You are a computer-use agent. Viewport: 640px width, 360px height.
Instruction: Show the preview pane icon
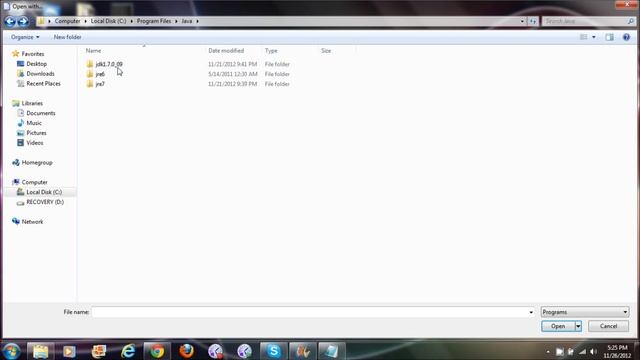609,37
